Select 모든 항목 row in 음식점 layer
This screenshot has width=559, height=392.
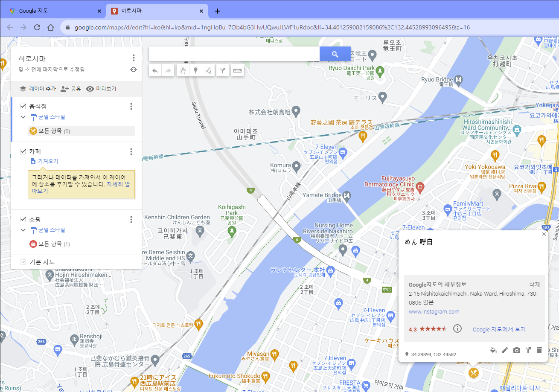(81, 131)
